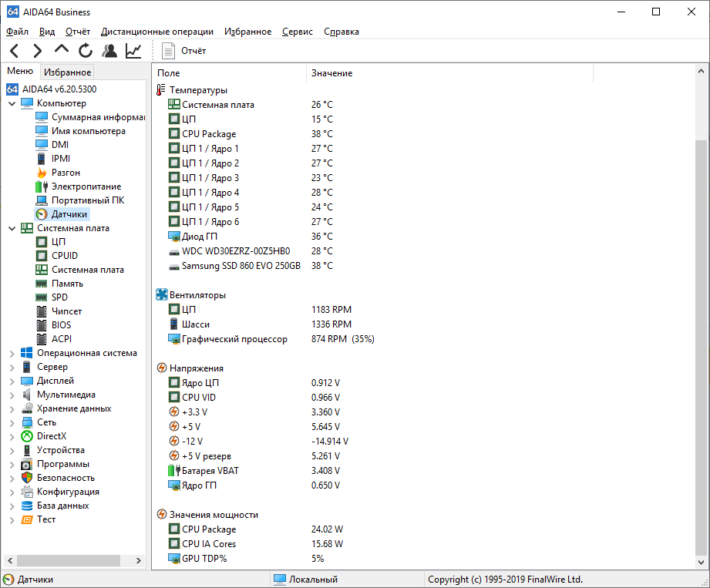Go back with the left arrow toolbar button
Viewport: 710px width, 588px height.
point(15,51)
